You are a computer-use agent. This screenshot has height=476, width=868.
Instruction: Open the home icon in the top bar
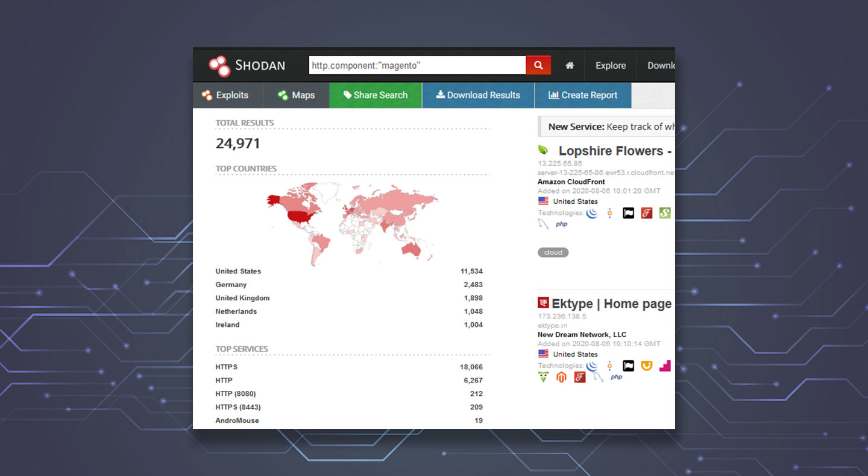point(570,65)
